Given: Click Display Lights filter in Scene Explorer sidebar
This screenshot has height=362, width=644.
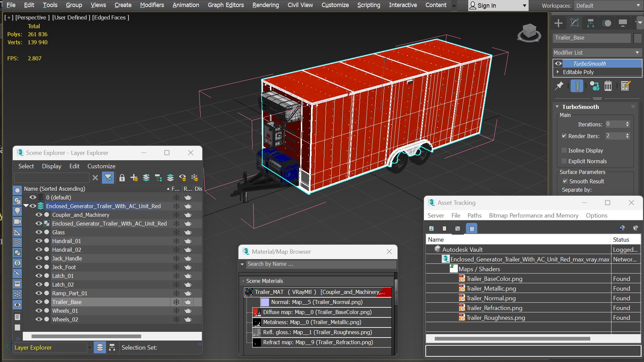Looking at the screenshot, I should pyautogui.click(x=17, y=211).
